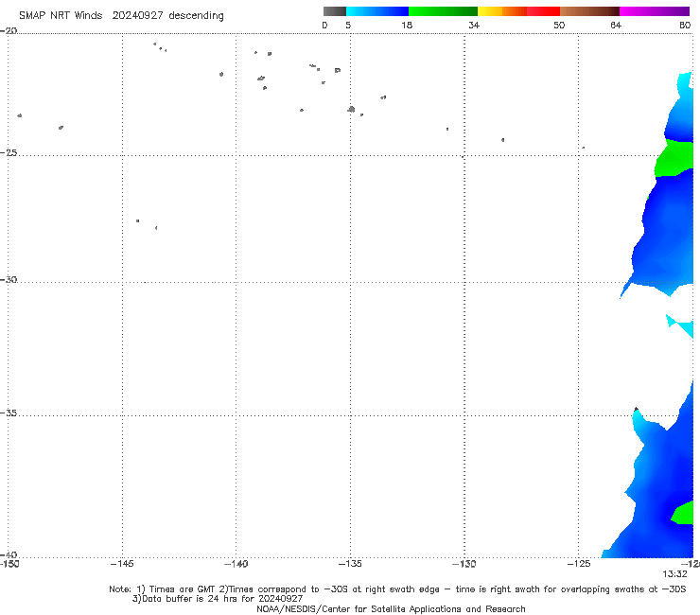Click the longitude label '-135'
Screen dimensions: 700x615
[350, 564]
